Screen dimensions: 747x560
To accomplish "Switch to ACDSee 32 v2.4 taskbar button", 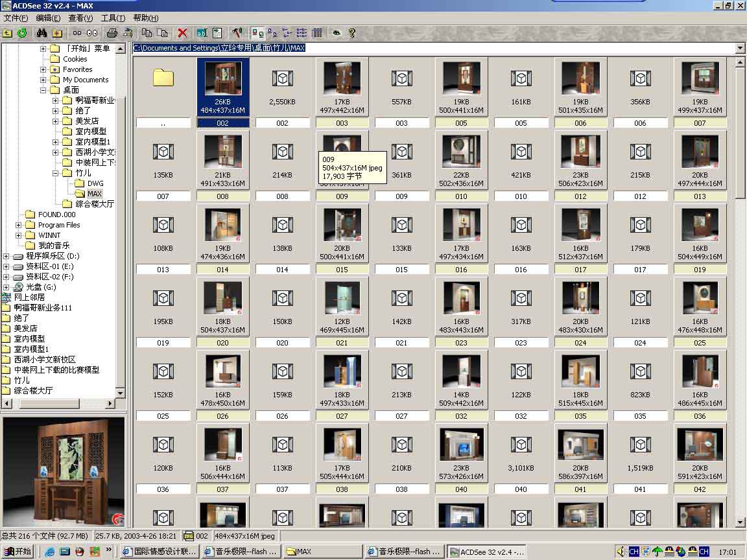I will point(487,552).
